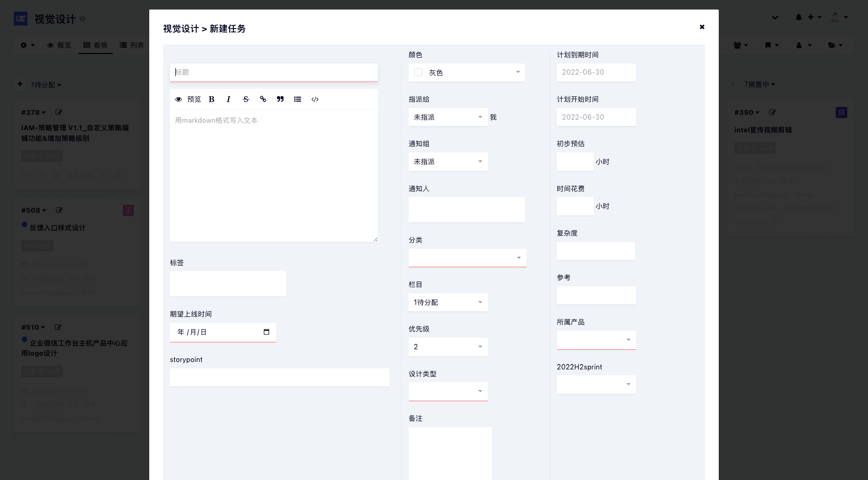Open the folder menu icon

tap(835, 46)
